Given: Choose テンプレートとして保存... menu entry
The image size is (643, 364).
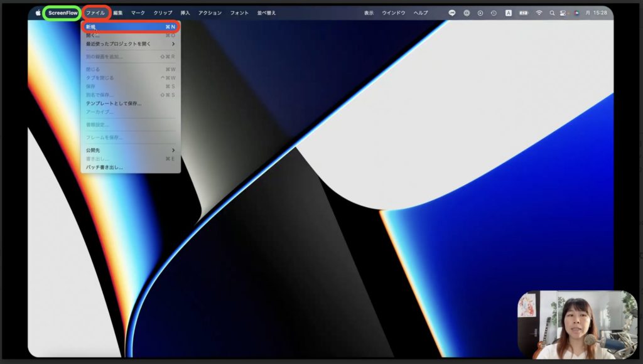Looking at the screenshot, I should point(114,103).
